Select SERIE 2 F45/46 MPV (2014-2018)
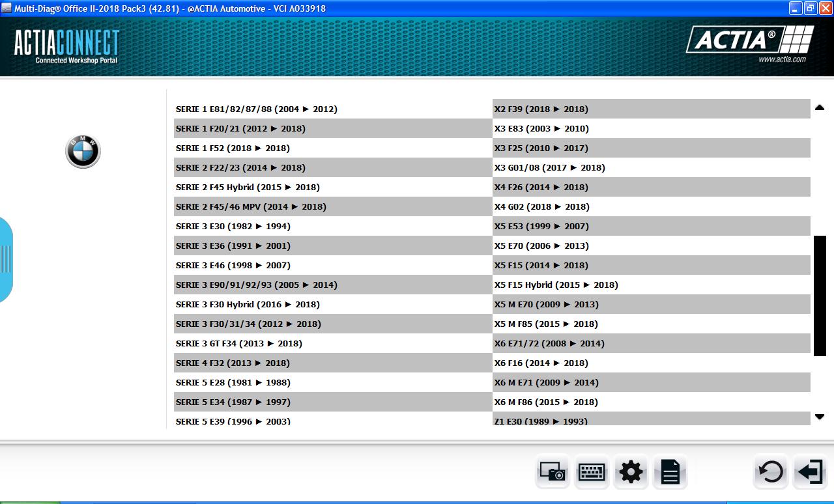The height and width of the screenshot is (504, 834). point(333,206)
